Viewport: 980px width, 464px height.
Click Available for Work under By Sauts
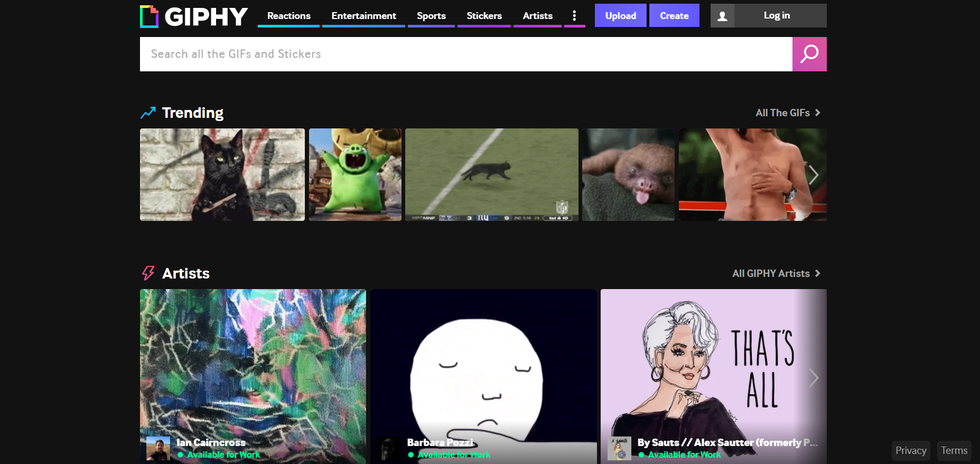(x=684, y=454)
